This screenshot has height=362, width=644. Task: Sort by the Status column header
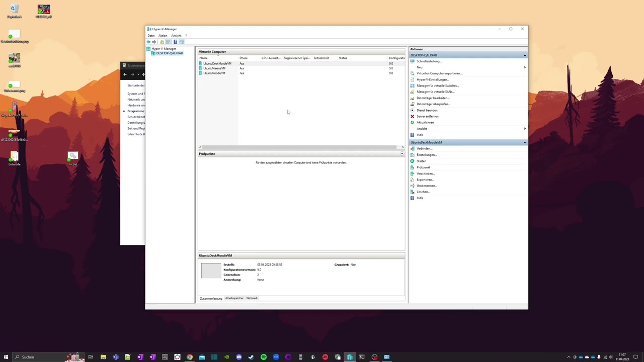pos(362,58)
